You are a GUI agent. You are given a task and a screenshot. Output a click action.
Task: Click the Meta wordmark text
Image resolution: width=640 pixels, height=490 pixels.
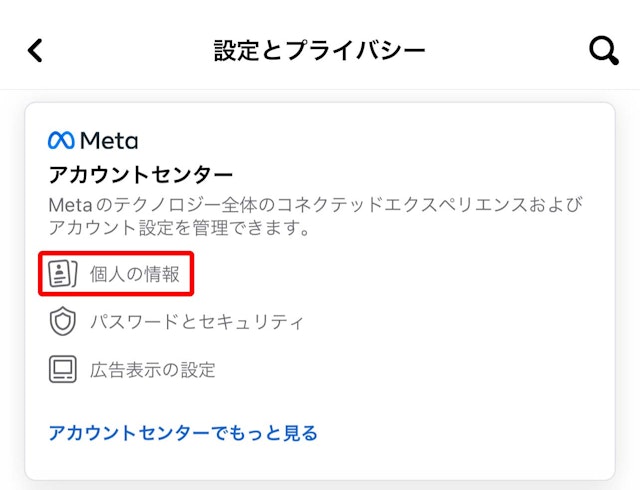coord(109,140)
